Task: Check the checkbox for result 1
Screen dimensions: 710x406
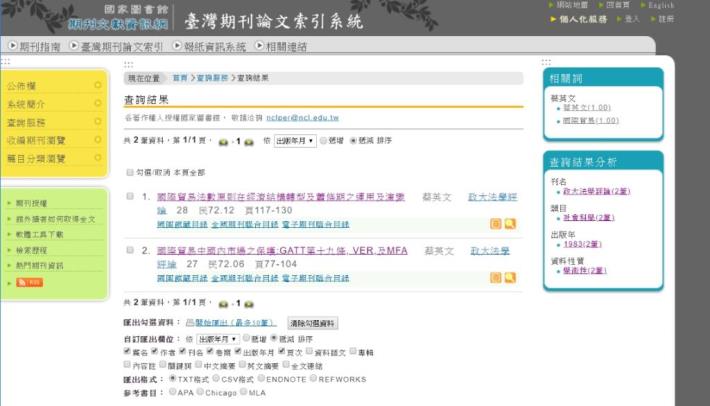Action: pos(130,197)
